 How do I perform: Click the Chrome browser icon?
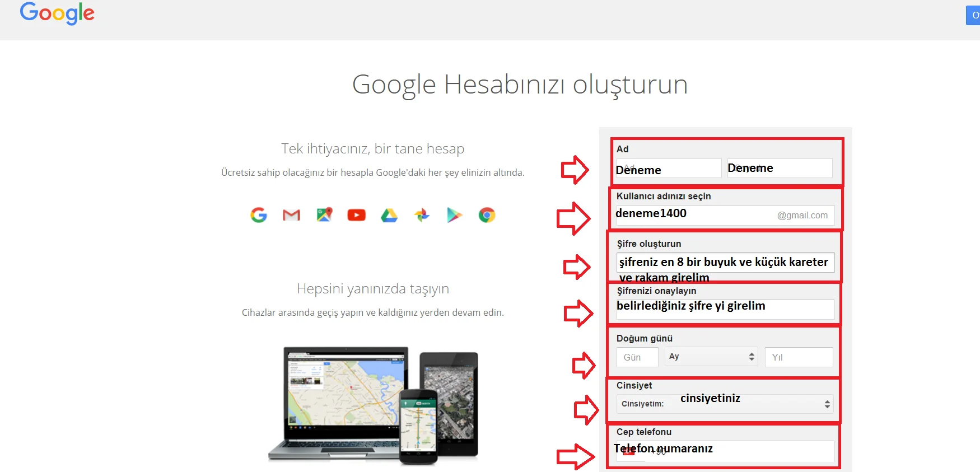[487, 215]
